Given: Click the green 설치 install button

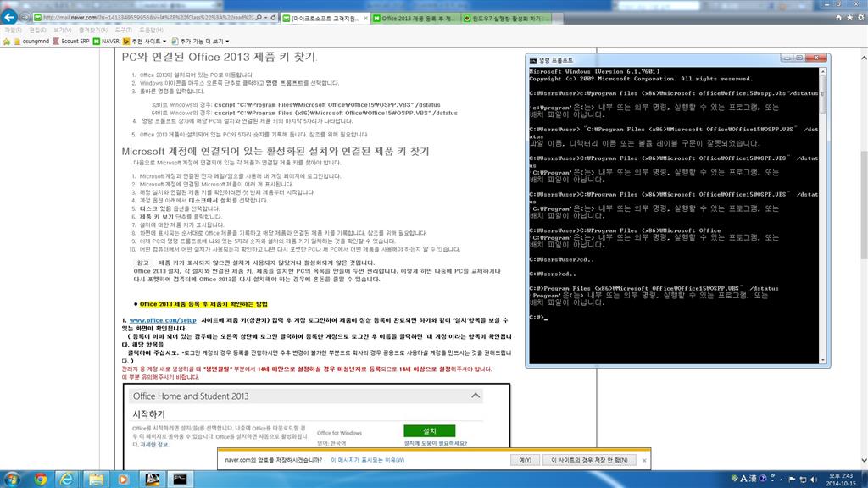Looking at the screenshot, I should 430,431.
